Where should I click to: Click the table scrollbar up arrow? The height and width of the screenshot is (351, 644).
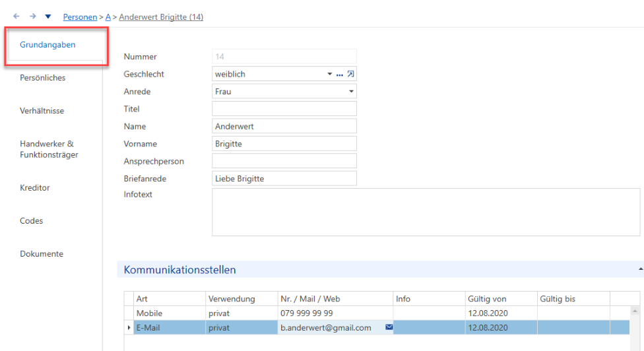click(x=635, y=311)
